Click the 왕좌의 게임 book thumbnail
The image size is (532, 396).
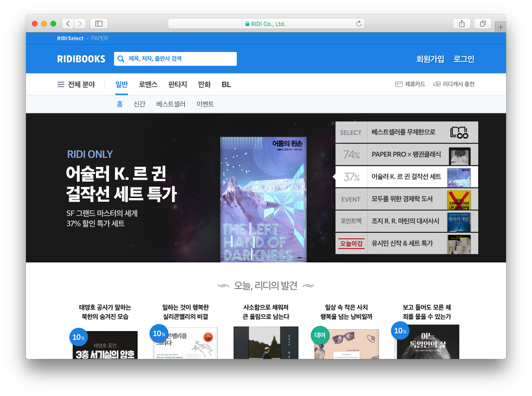click(459, 222)
